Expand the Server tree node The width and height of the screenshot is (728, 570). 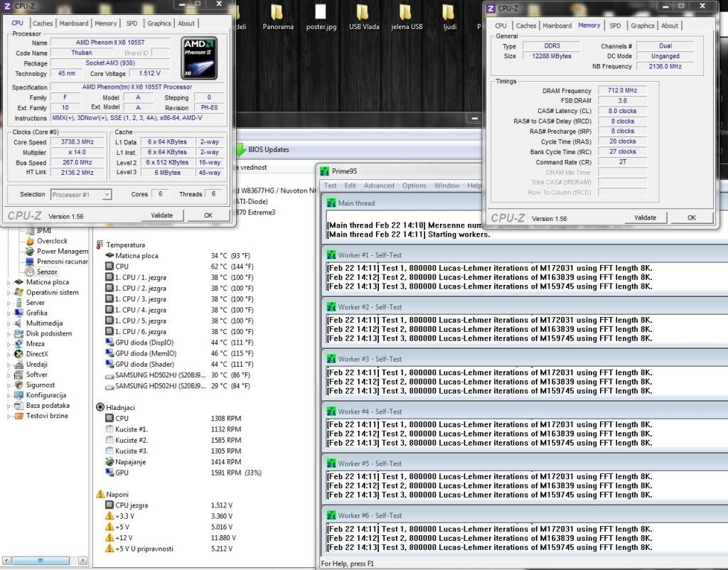(x=9, y=303)
